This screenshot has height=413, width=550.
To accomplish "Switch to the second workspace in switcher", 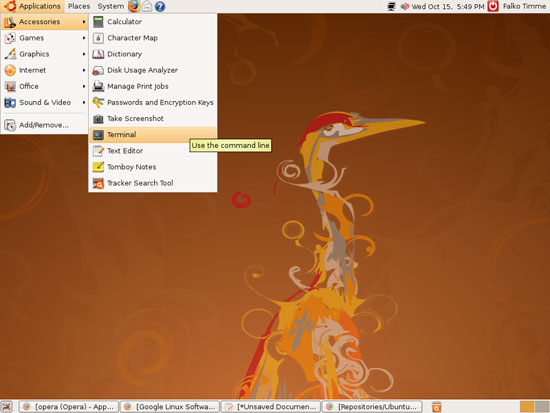I will (542, 407).
